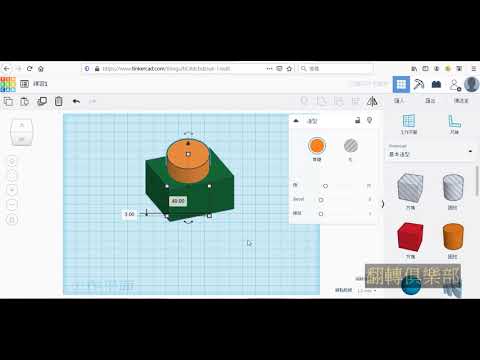Click the Import button
The height and width of the screenshot is (360, 480).
(x=399, y=100)
